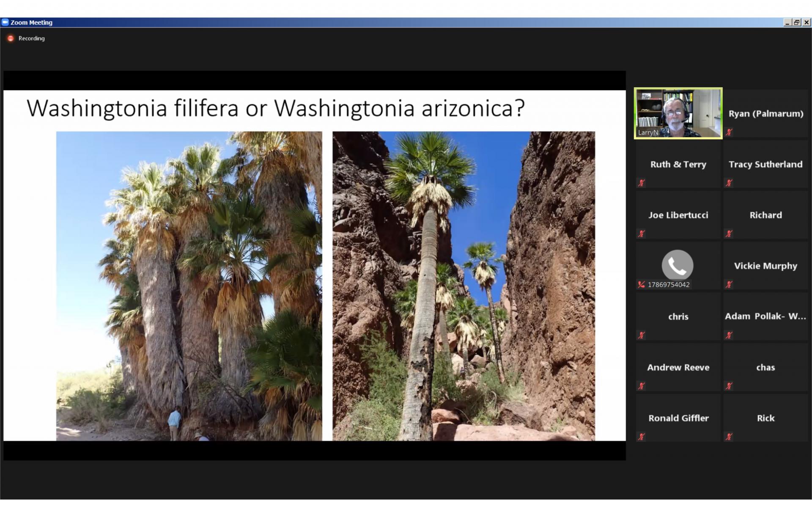812x517 pixels.
Task: Click muted mic icon on Ruth & Terry
Action: pos(642,183)
